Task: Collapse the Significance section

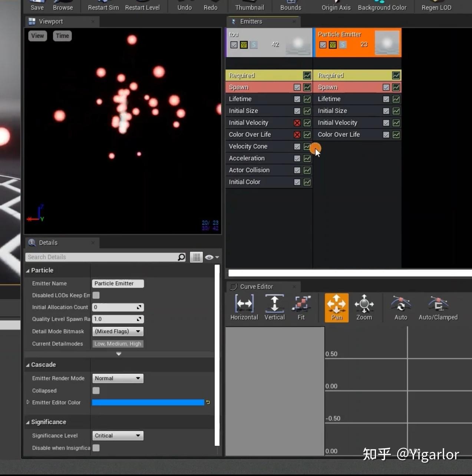Action: point(27,423)
